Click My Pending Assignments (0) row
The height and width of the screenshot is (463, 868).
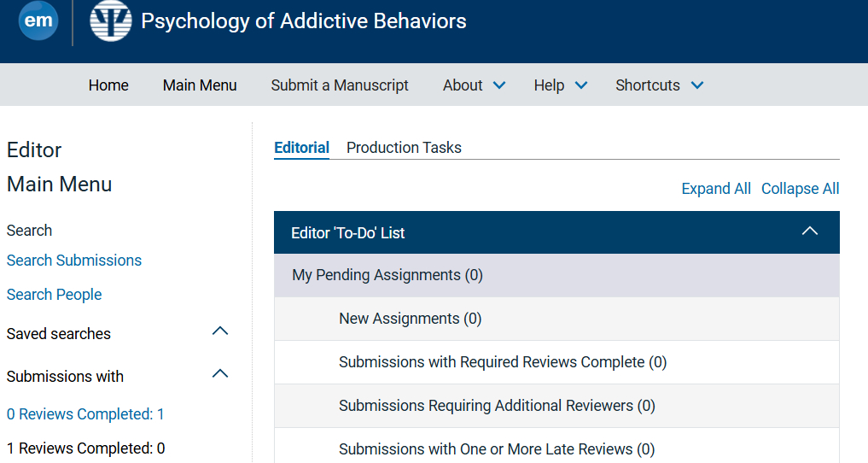[387, 275]
